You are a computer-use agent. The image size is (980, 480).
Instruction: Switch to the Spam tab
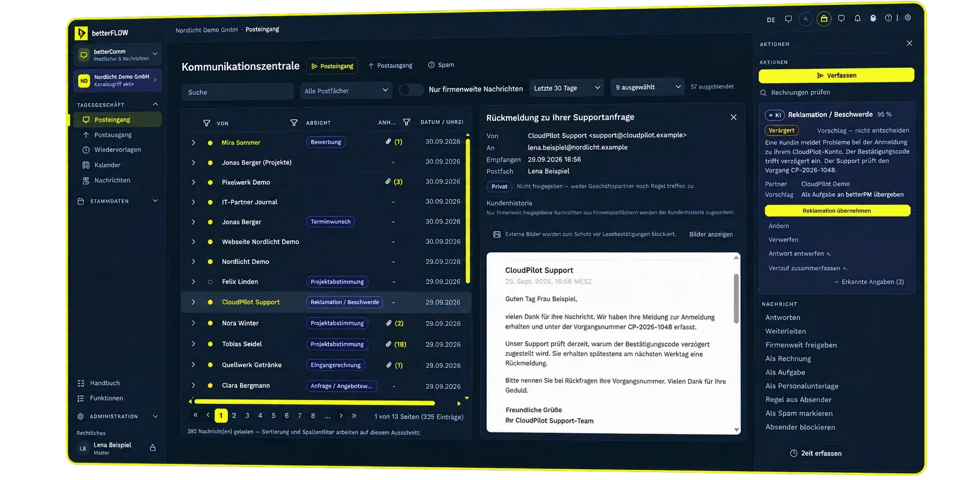[x=441, y=65]
